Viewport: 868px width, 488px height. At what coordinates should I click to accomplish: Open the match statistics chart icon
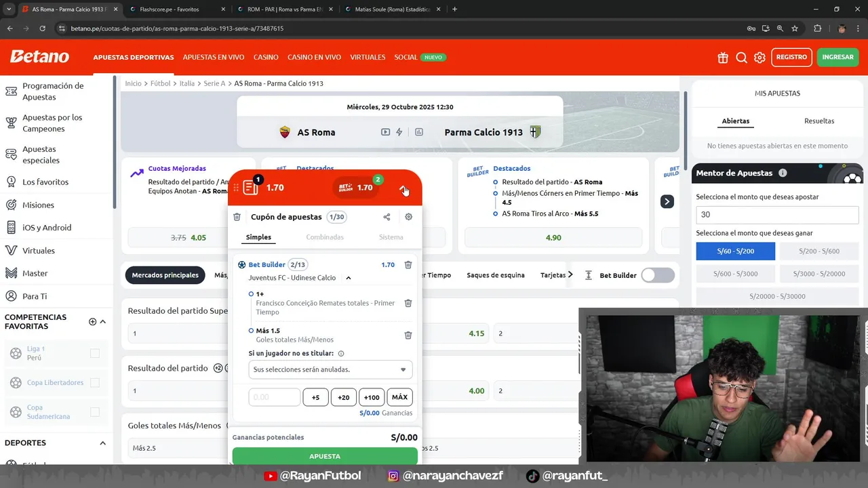(419, 132)
